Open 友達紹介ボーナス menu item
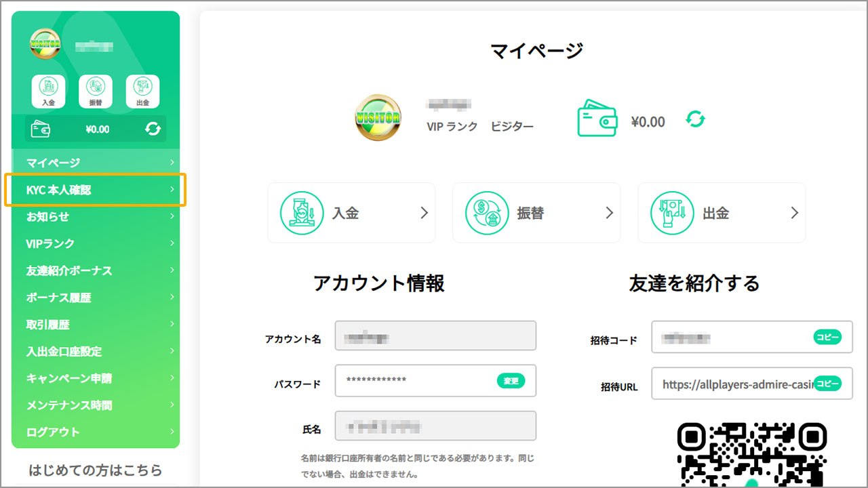This screenshot has width=868, height=488. pyautogui.click(x=96, y=270)
